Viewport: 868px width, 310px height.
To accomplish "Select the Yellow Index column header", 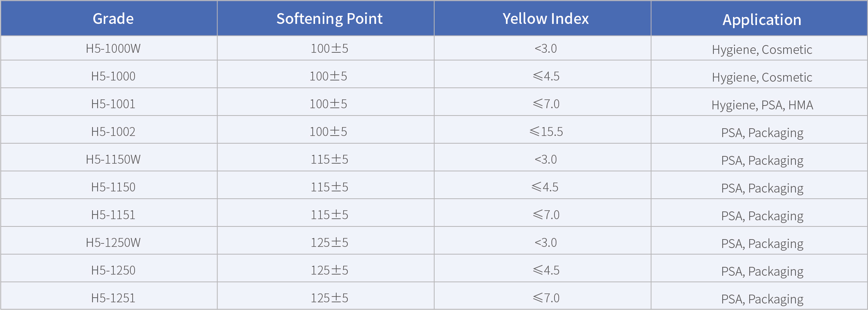I will point(546,18).
